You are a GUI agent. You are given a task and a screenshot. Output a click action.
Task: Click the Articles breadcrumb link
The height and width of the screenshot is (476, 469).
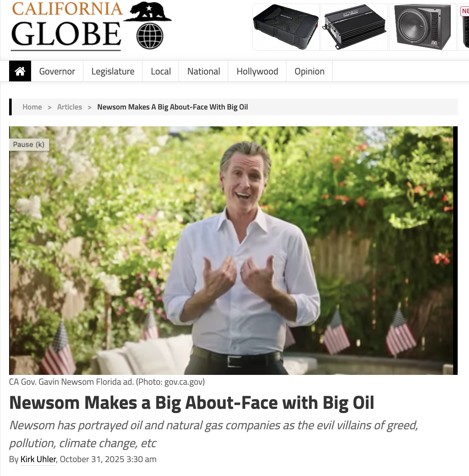pyautogui.click(x=69, y=107)
